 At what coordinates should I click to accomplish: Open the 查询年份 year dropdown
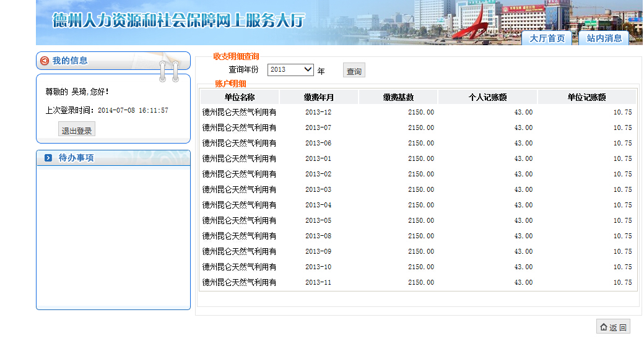click(x=290, y=70)
